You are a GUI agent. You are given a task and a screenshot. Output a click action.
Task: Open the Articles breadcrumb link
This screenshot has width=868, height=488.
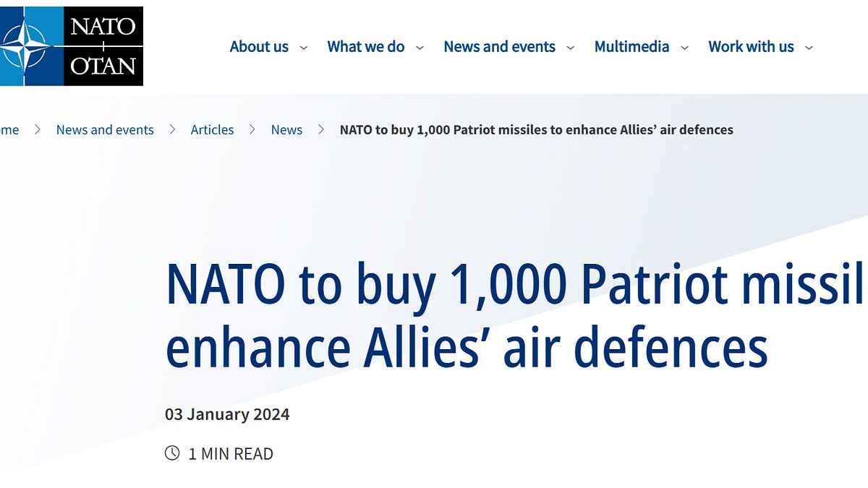coord(212,130)
